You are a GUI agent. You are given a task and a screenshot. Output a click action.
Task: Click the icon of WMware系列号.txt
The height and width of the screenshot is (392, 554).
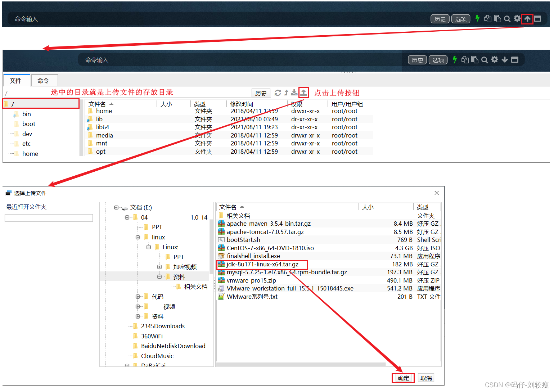tap(221, 297)
